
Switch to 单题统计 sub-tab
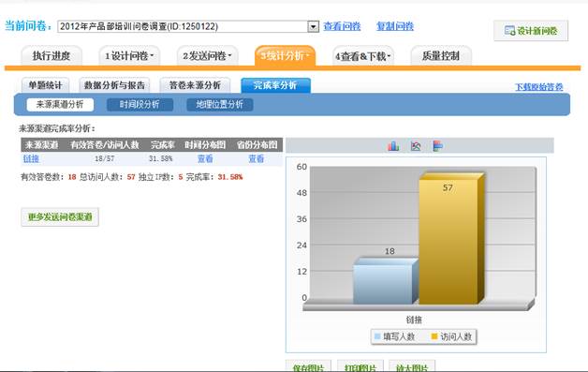point(45,85)
